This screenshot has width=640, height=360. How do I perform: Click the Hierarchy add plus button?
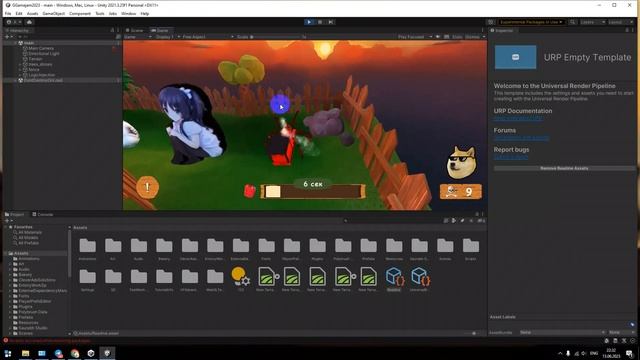(x=7, y=37)
